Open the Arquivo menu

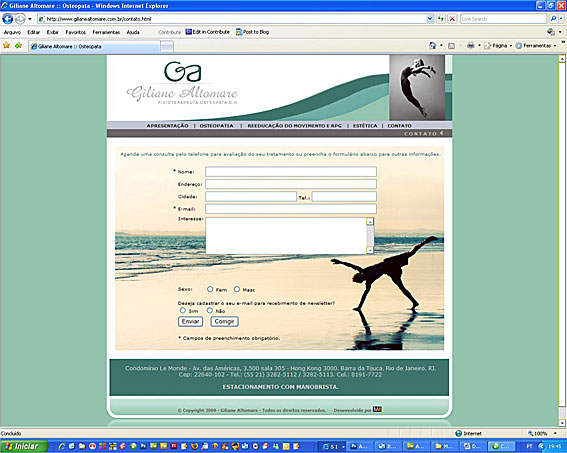tap(12, 32)
